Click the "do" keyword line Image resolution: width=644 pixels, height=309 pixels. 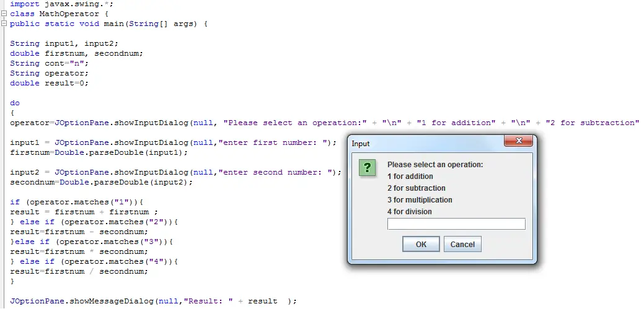click(x=15, y=103)
